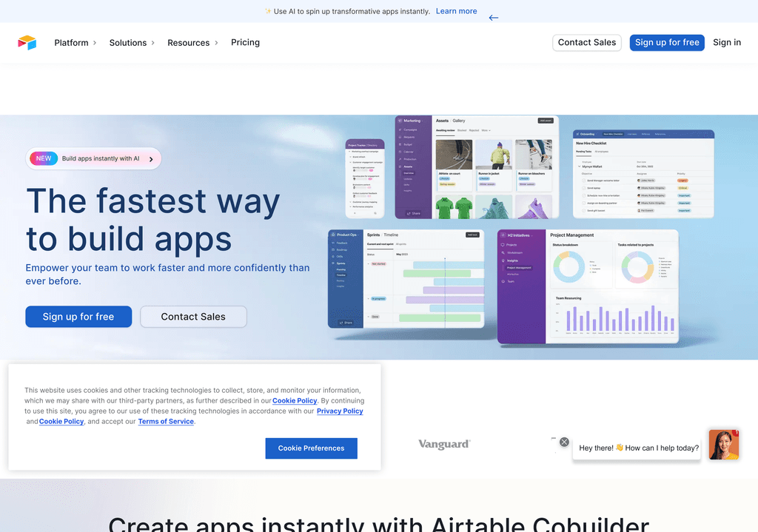Open the More dropdown in the Assets gallery
758x532 pixels.
(486, 130)
